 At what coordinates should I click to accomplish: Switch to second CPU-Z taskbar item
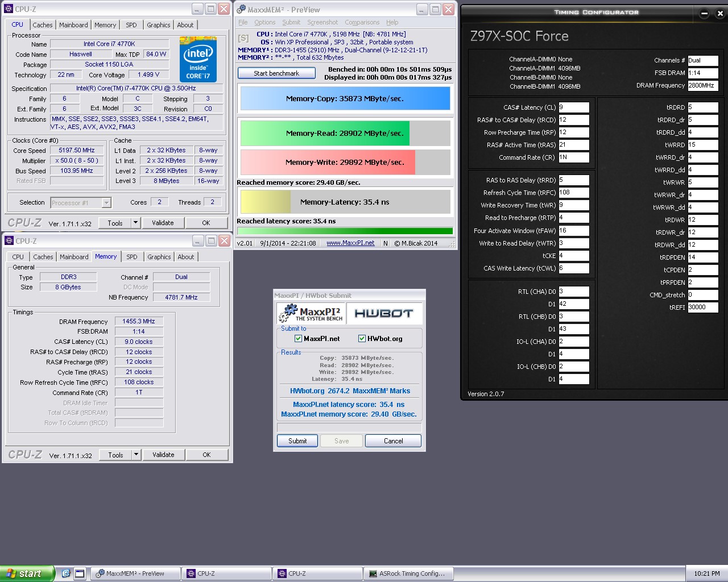coord(318,573)
